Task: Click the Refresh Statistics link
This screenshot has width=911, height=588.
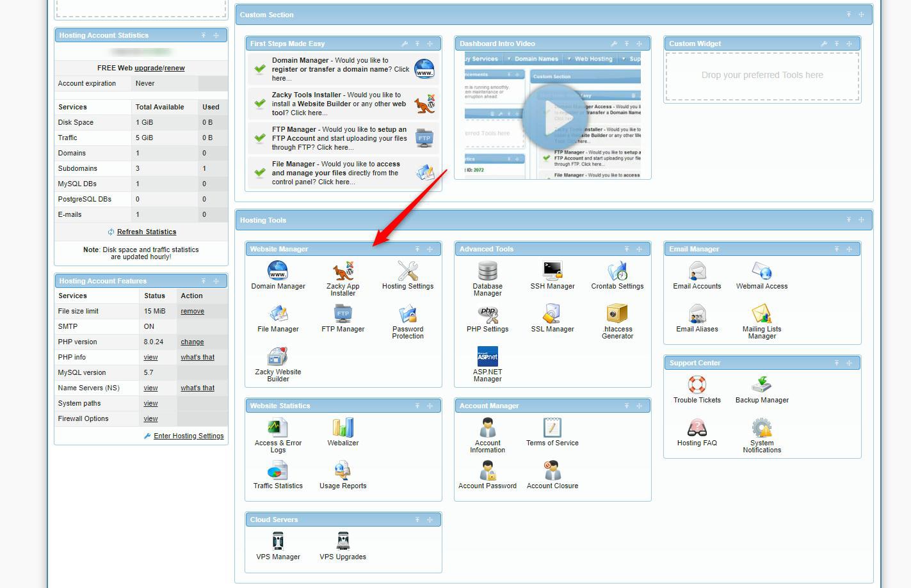Action: tap(147, 232)
